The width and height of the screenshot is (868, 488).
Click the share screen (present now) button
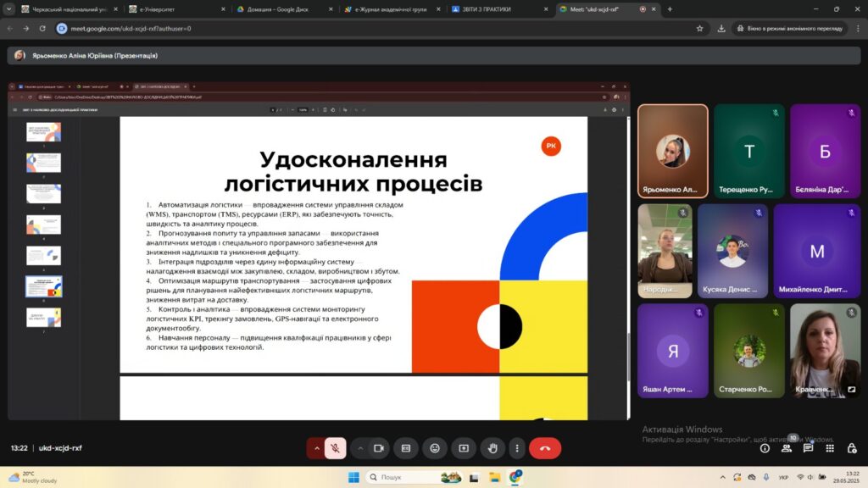464,448
